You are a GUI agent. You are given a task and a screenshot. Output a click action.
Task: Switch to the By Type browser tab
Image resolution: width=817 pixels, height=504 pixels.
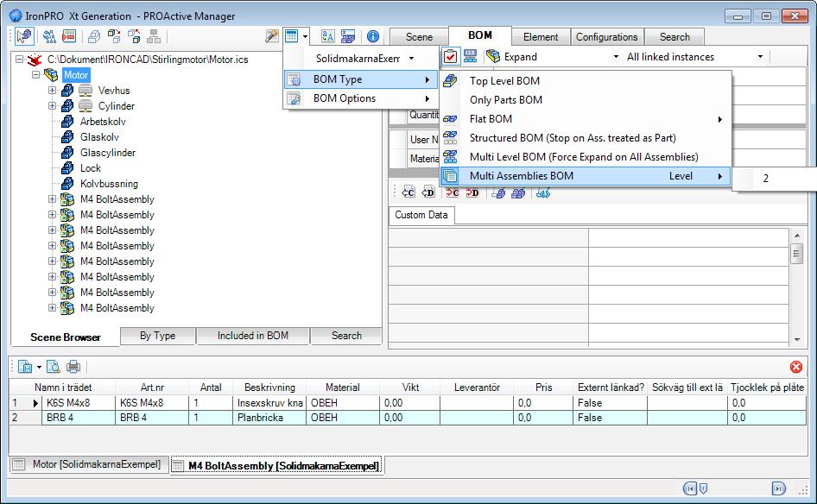click(x=157, y=336)
